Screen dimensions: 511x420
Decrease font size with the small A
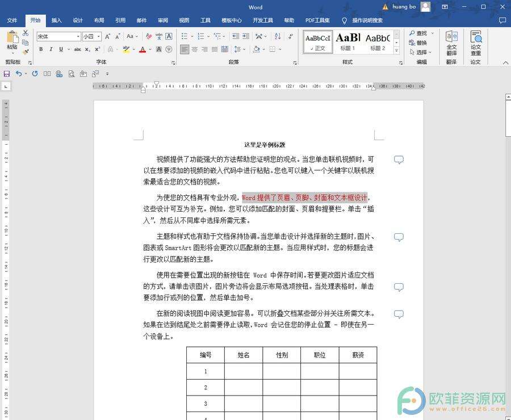click(118, 36)
